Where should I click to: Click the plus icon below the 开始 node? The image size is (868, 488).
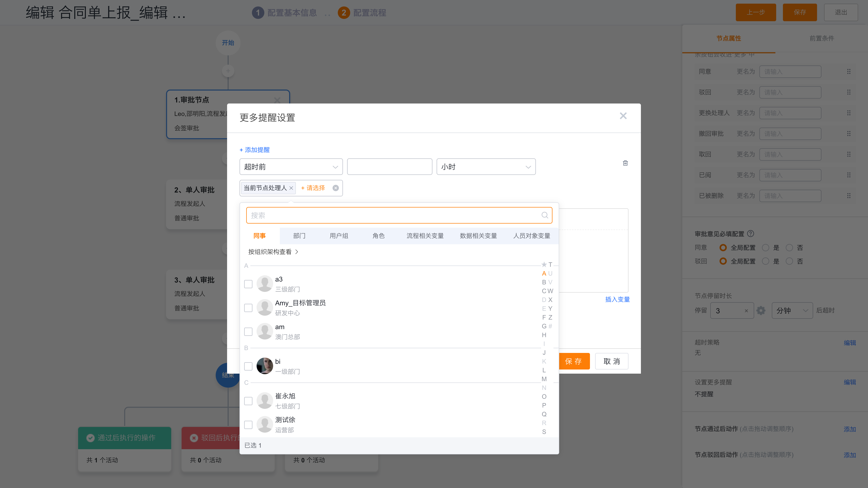coord(228,71)
